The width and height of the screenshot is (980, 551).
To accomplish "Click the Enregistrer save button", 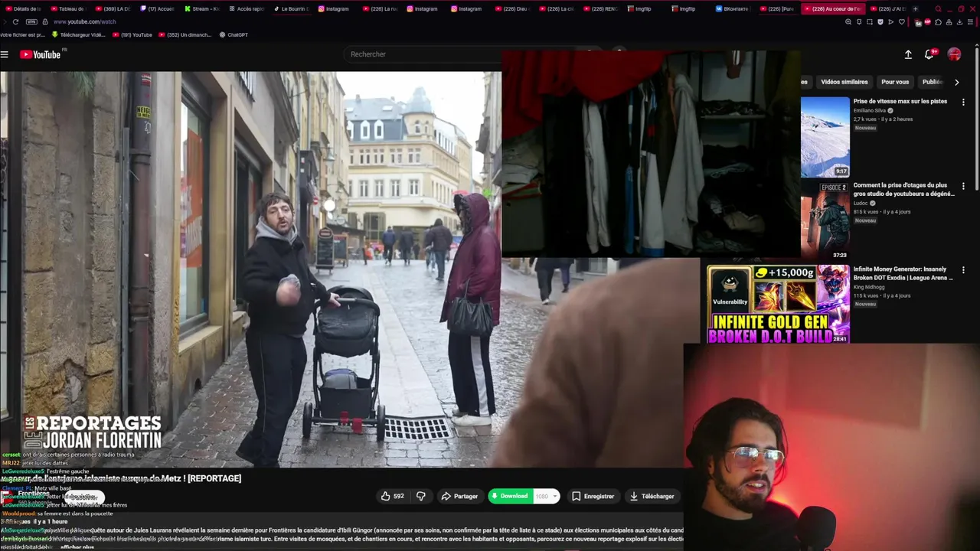I will pyautogui.click(x=593, y=496).
